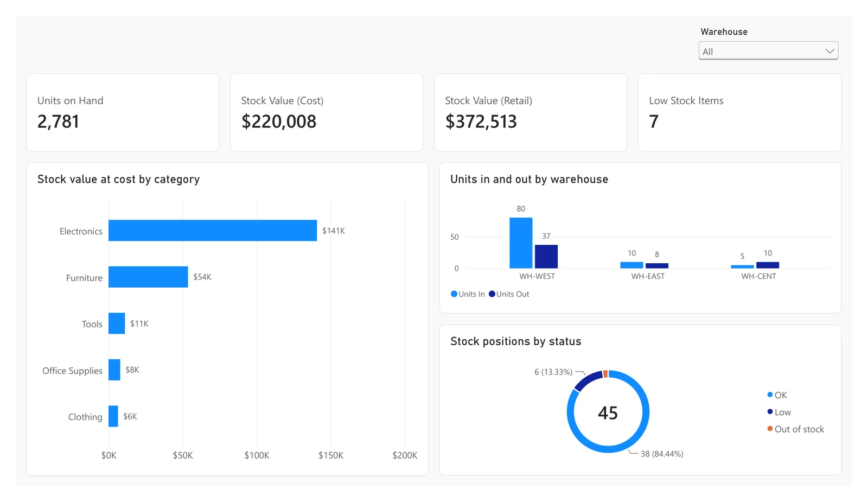This screenshot has width=868, height=502.
Task: Click the Low legend entry
Action: (779, 412)
